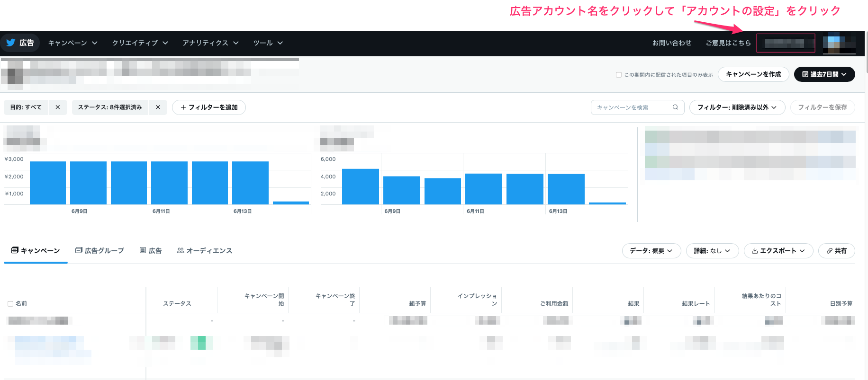Viewport: 868px width, 380px height.
Task: Click the インプレッション column header
Action: click(x=477, y=300)
